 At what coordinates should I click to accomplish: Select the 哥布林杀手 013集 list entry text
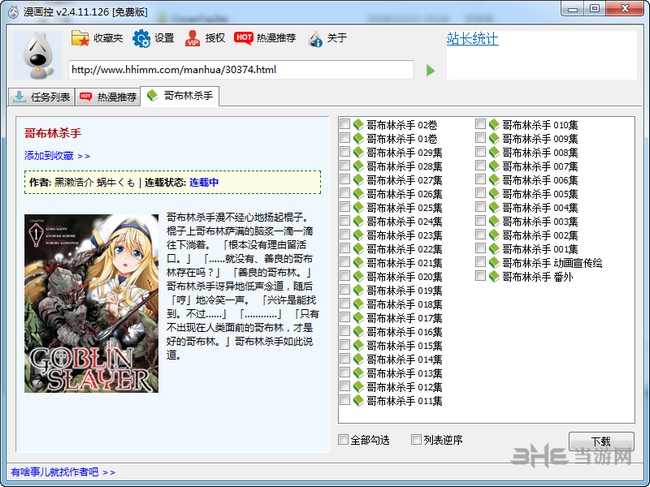click(404, 373)
